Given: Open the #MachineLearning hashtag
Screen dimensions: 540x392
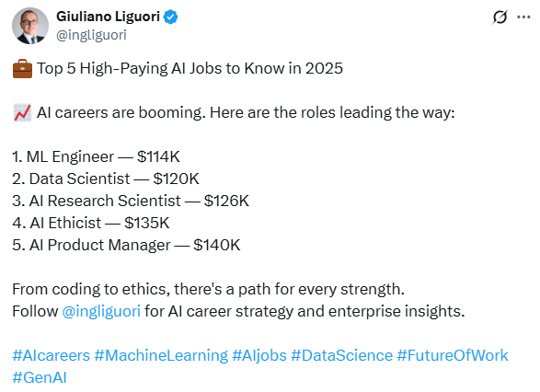Looking at the screenshot, I should (161, 355).
